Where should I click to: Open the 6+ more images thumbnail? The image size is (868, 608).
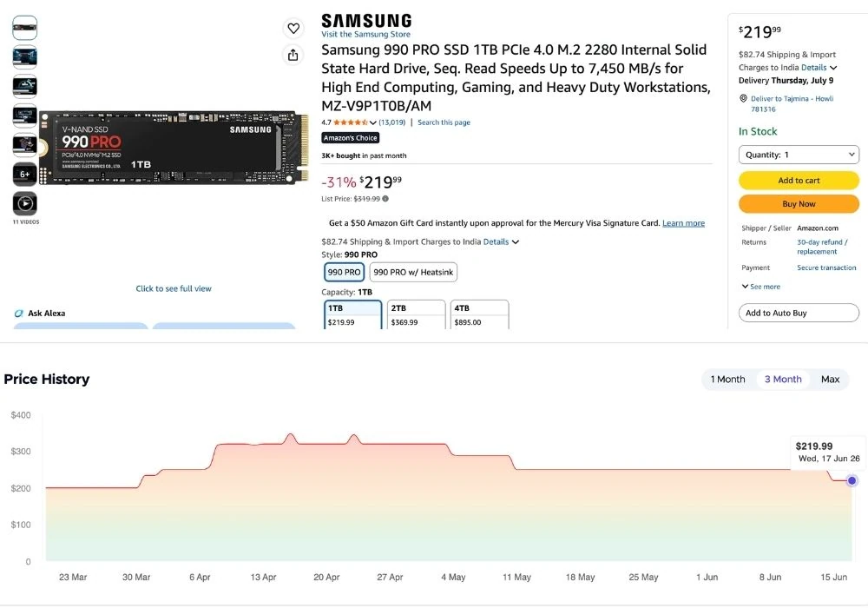point(25,174)
